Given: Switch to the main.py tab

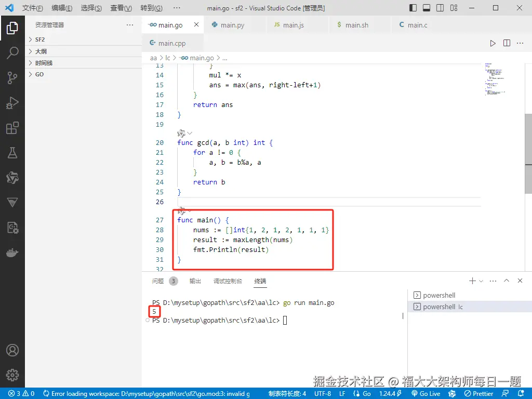Looking at the screenshot, I should (235, 25).
